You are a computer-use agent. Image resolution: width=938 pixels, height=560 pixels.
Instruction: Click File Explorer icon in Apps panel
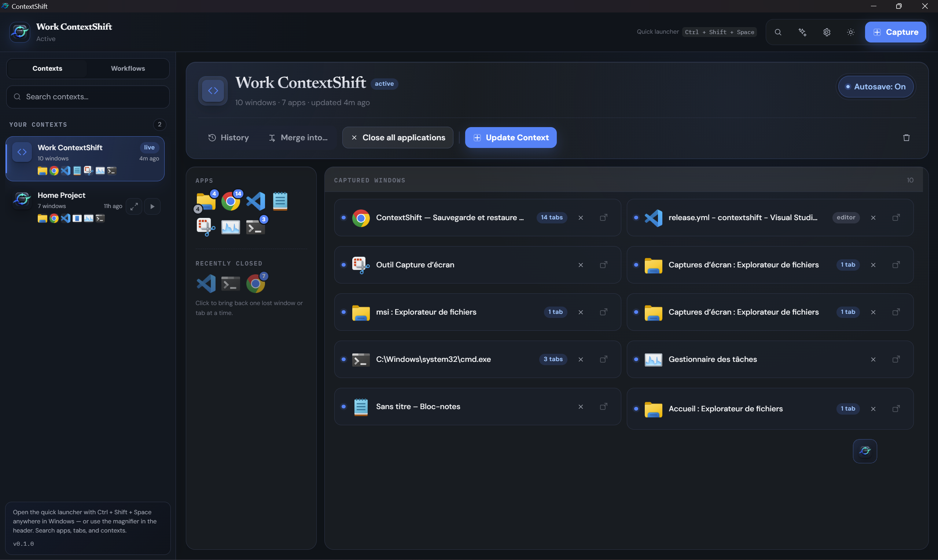(x=206, y=201)
